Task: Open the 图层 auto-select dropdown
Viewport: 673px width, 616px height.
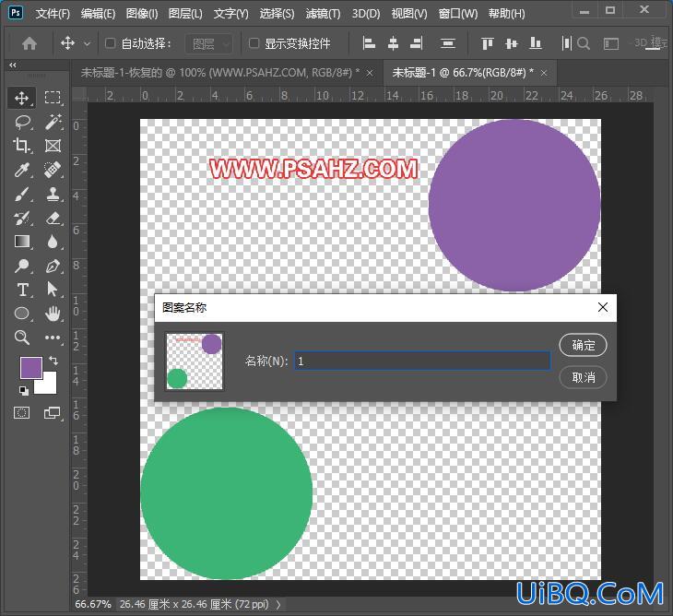Action: click(x=209, y=43)
